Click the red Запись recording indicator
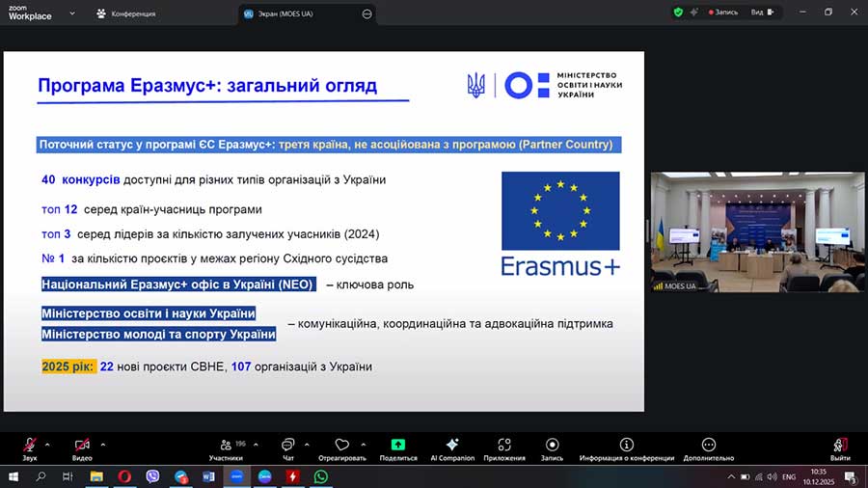Image resolution: width=868 pixels, height=488 pixels. pyautogui.click(x=723, y=13)
